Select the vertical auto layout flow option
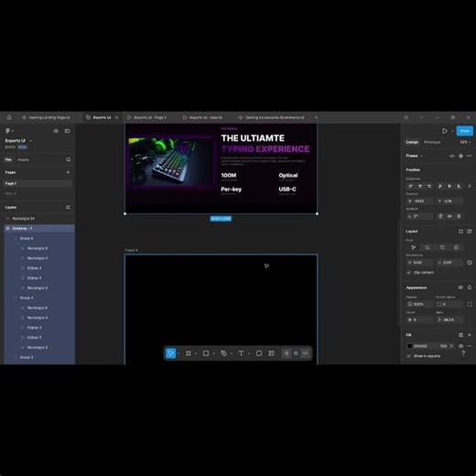The width and height of the screenshot is (476, 476). (x=427, y=247)
